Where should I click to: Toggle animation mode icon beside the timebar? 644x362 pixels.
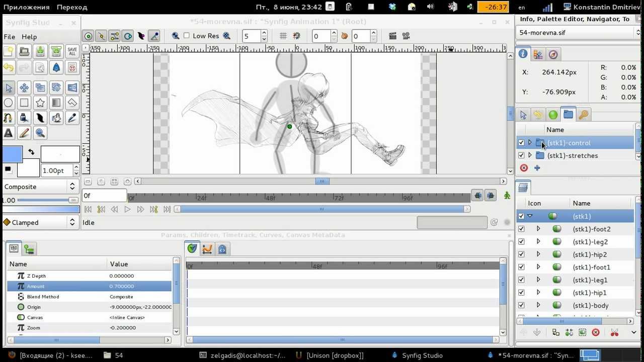(x=507, y=196)
